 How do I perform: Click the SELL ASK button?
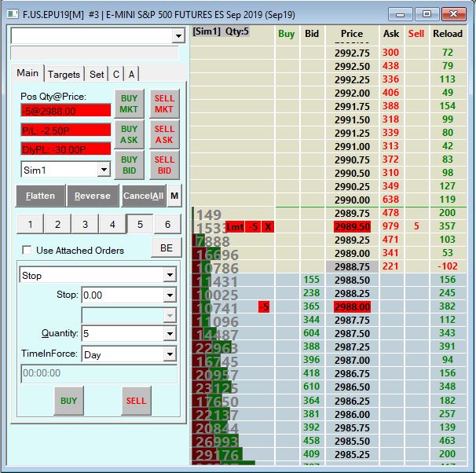(164, 134)
